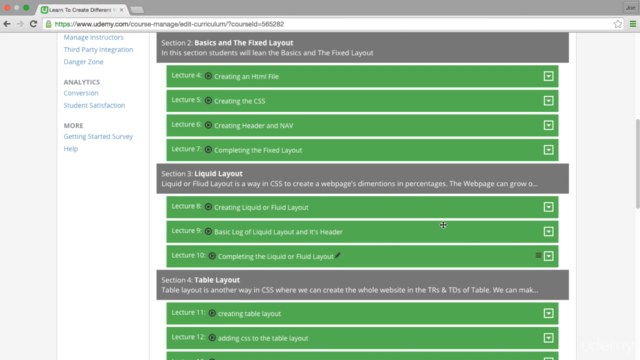Expand Lecture 12 adding css to table layout
The height and width of the screenshot is (360, 640).
click(549, 338)
